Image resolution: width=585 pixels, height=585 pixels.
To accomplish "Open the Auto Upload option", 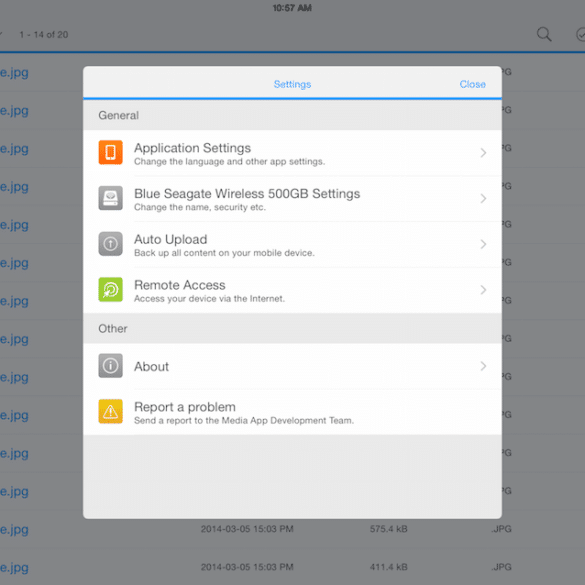I will click(x=292, y=244).
